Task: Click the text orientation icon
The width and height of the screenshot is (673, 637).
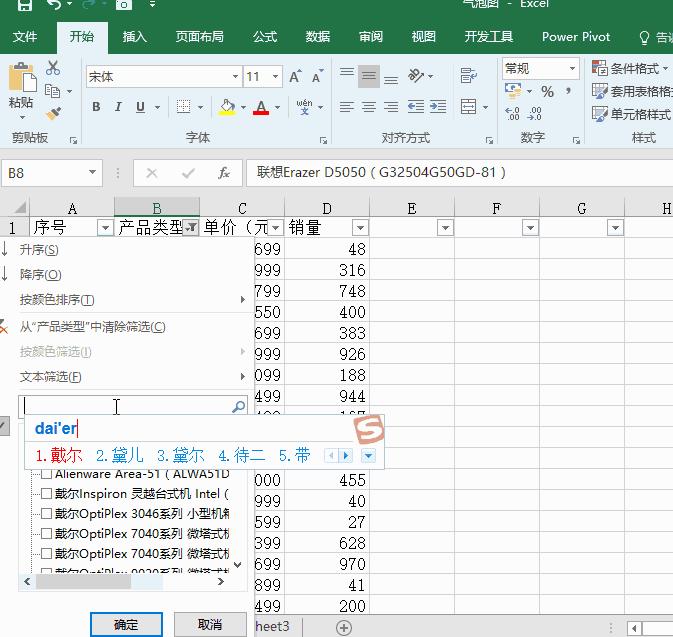Action: [x=416, y=76]
